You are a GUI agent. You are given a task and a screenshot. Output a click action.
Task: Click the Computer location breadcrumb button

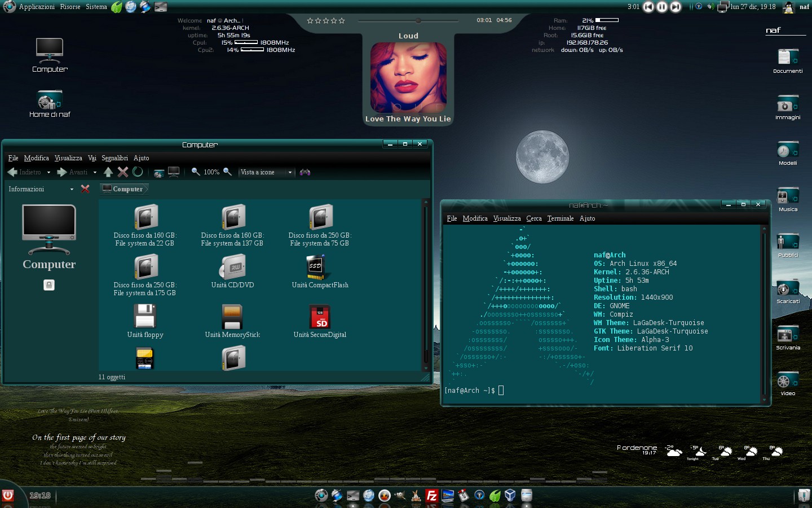pos(123,189)
